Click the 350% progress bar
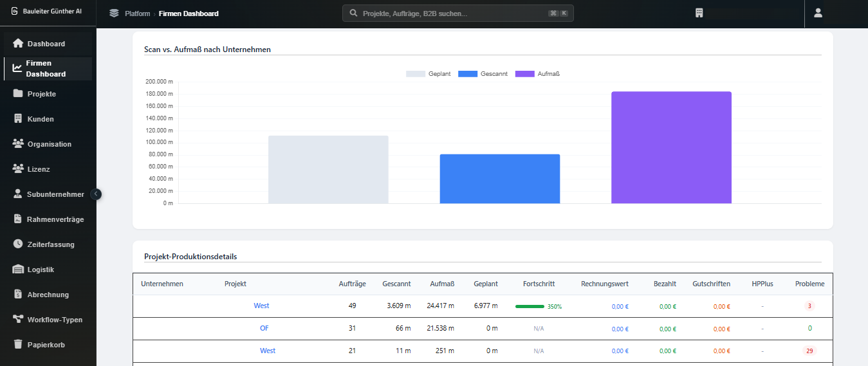This screenshot has width=868, height=366. (x=530, y=307)
